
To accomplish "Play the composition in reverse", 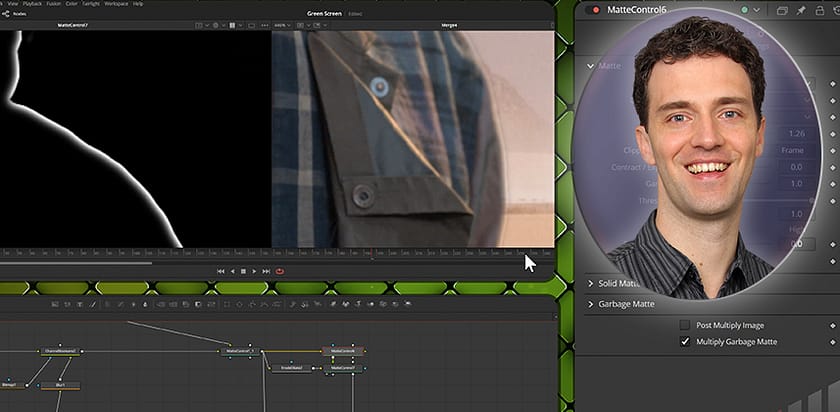I will [x=232, y=272].
